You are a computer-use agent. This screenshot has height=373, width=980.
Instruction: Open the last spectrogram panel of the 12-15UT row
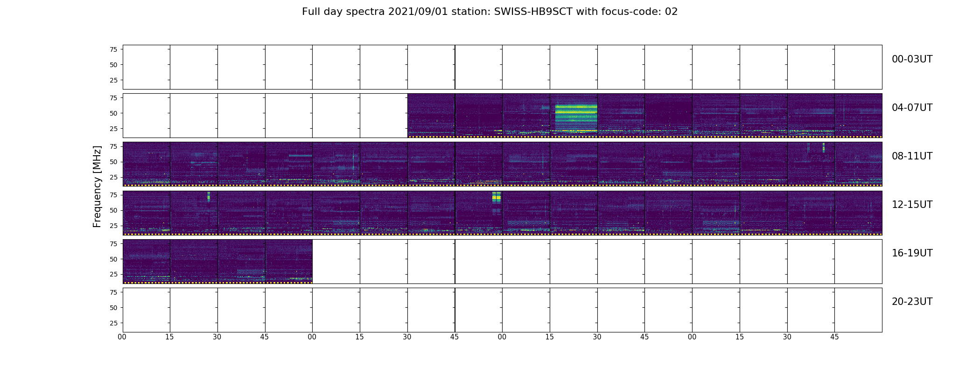click(858, 213)
